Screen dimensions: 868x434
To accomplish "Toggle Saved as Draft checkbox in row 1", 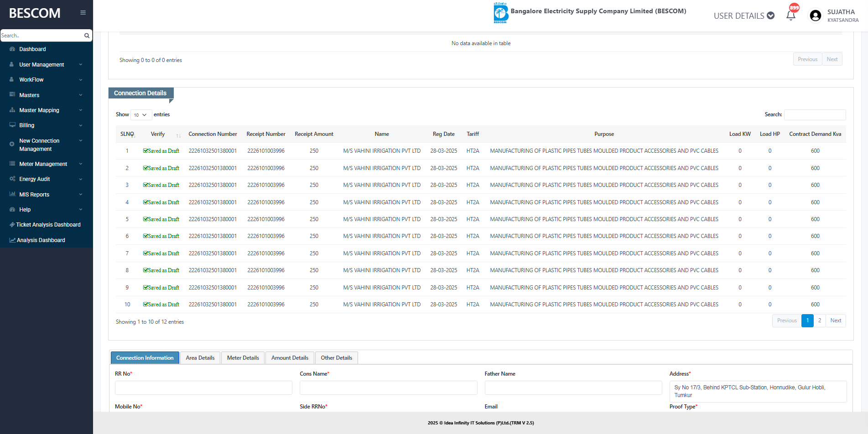I will pyautogui.click(x=146, y=151).
